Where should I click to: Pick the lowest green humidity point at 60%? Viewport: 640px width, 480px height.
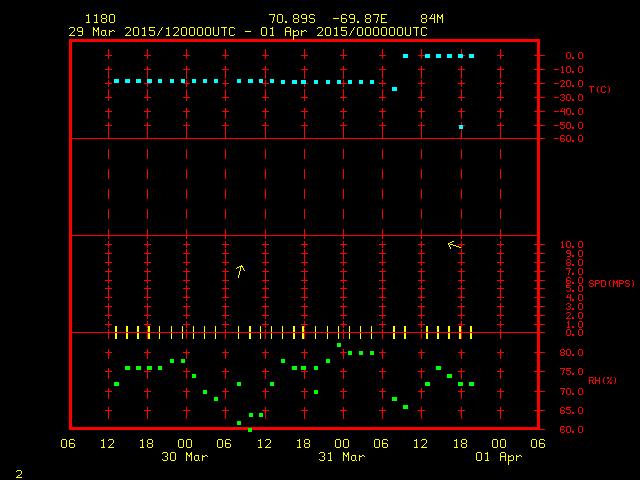[x=250, y=429]
